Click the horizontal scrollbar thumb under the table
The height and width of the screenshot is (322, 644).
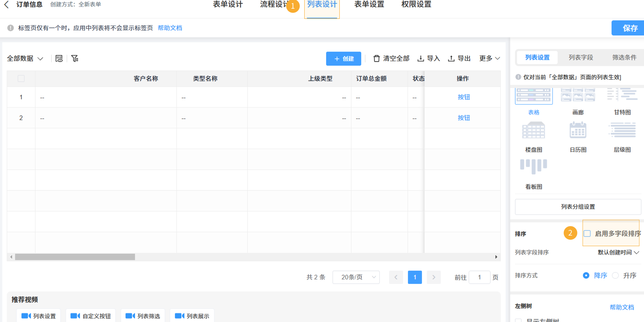75,257
